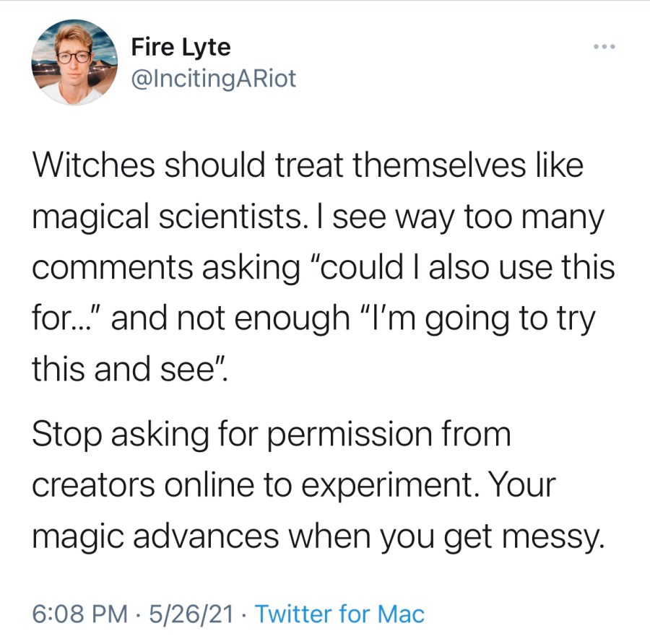Image resolution: width=650 pixels, height=644 pixels.
Task: Open the Twitter for Mac source link
Action: click(x=339, y=614)
